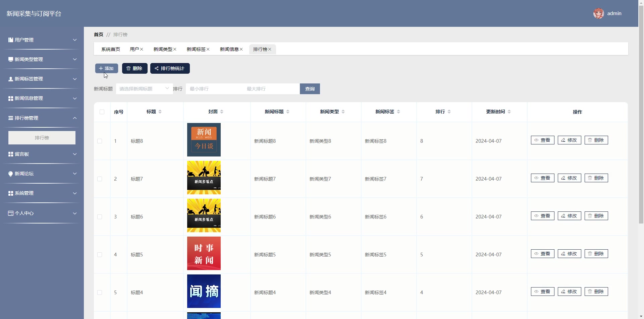Click the toolbar 删除 button

[135, 68]
